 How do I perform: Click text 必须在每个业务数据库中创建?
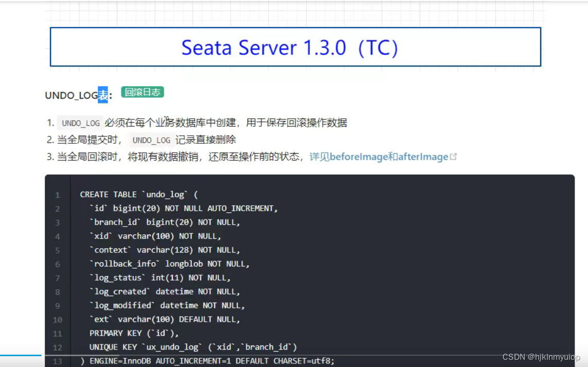point(171,122)
